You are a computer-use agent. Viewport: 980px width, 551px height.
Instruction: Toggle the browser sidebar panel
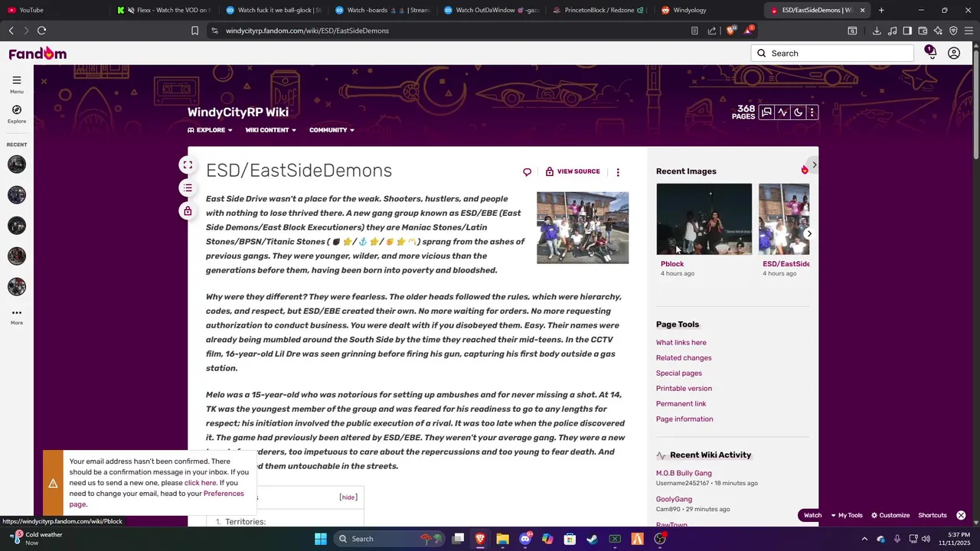(x=907, y=31)
